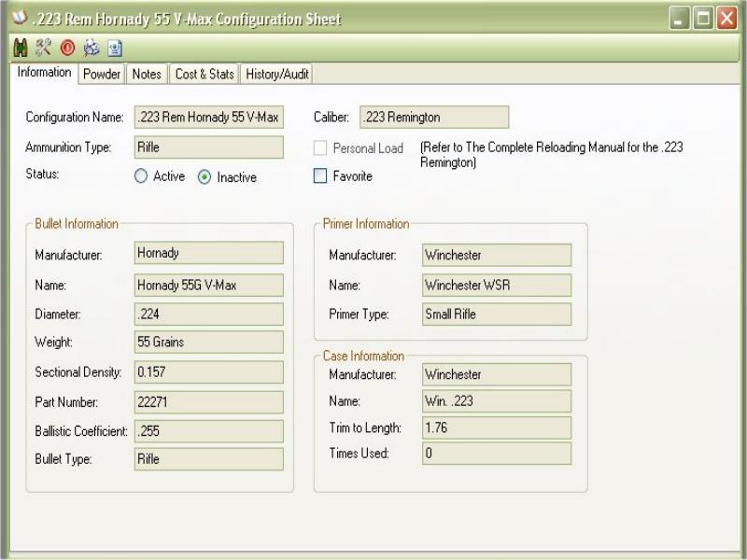Close the Configuration Sheet window

(727, 19)
